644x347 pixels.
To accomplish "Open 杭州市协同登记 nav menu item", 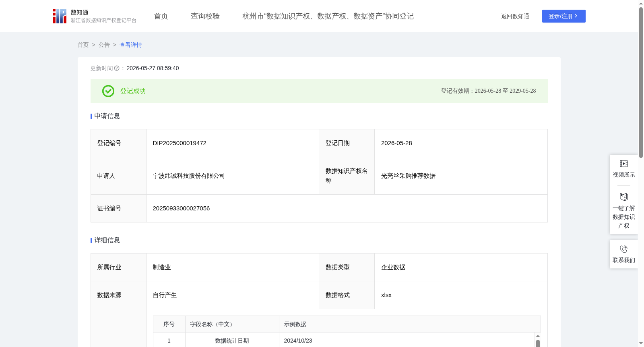I will pyautogui.click(x=328, y=16).
